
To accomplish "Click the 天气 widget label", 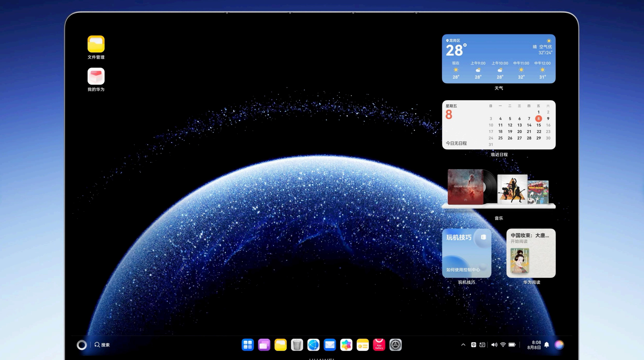I will coord(499,88).
